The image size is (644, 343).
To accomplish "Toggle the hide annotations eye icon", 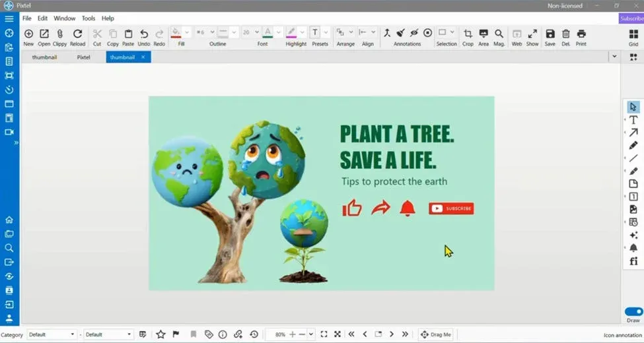I will [414, 33].
